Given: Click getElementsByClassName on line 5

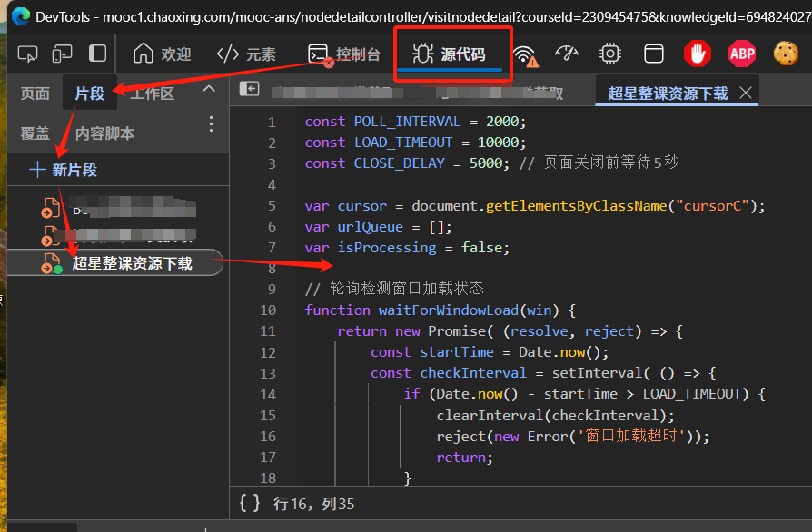Looking at the screenshot, I should [577, 206].
